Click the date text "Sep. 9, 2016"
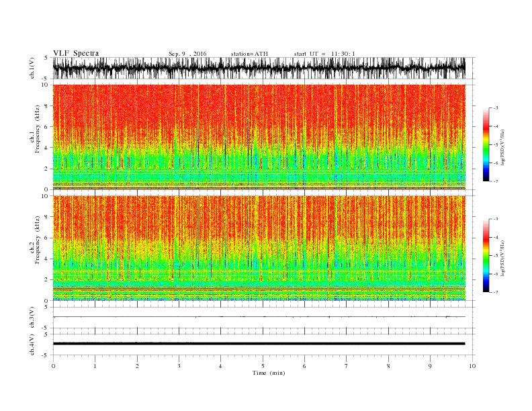Viewport: 532px width, 411px height. (x=187, y=54)
